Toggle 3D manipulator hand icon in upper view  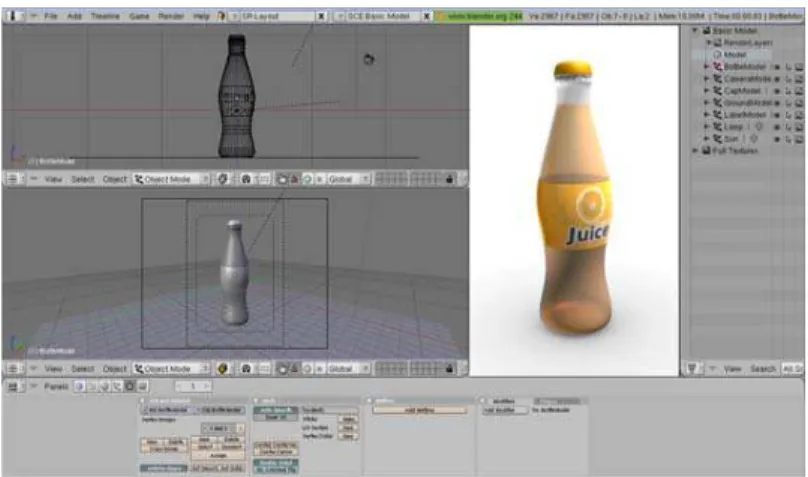click(x=282, y=179)
